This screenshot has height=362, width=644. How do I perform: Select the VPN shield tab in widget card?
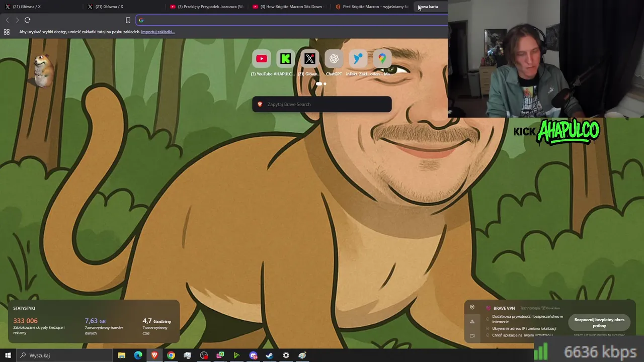pos(472,307)
